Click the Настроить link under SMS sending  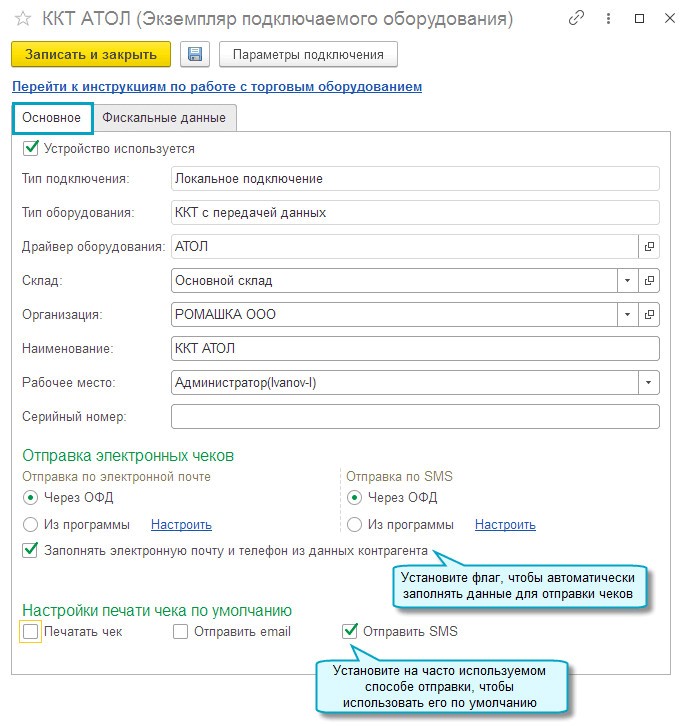point(505,524)
